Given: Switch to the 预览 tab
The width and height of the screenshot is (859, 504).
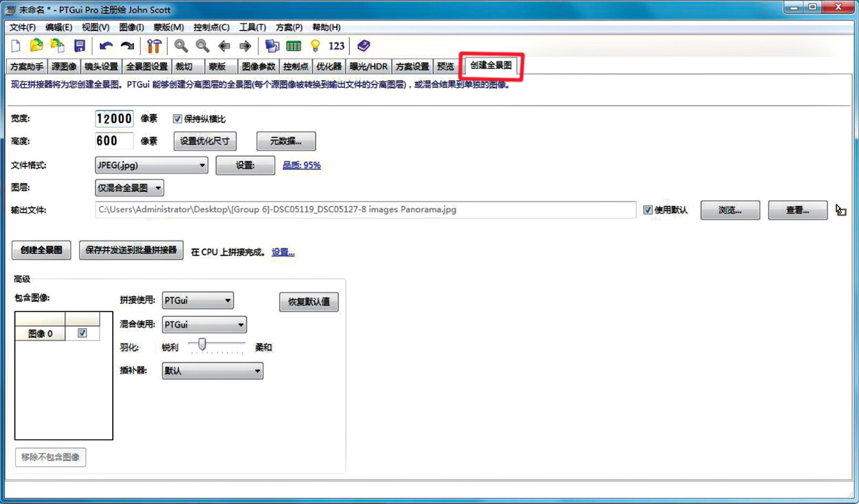Looking at the screenshot, I should [445, 66].
